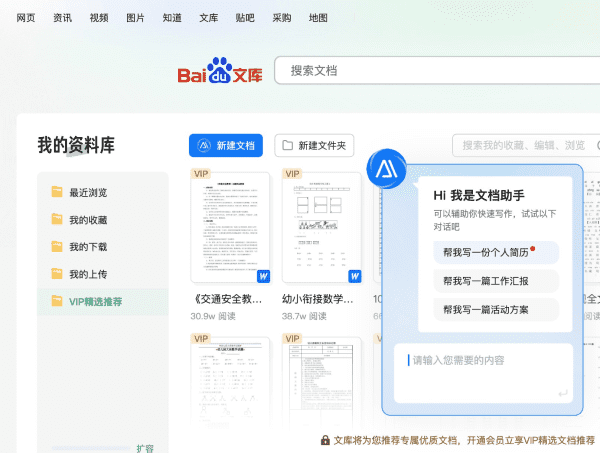Click the Word badge on 交通安全教 document

click(264, 276)
